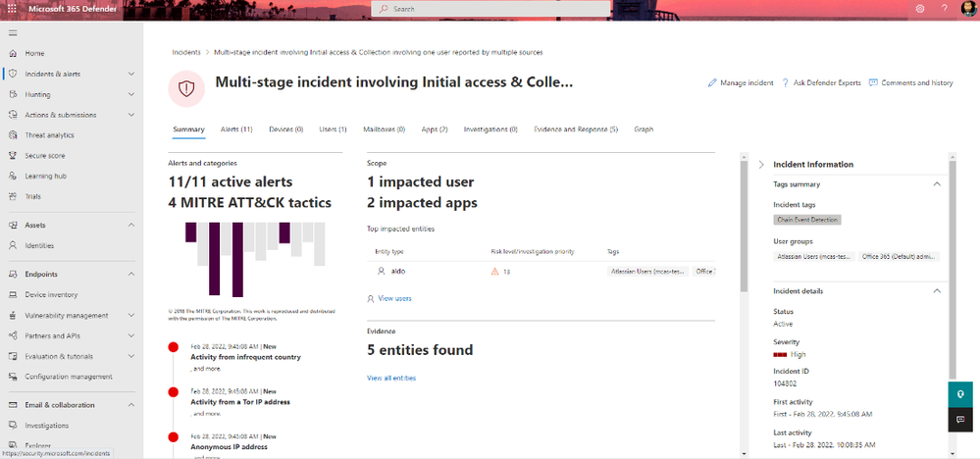Screen dimensions: 980x459
Task: Open the Anonymous IP address alert
Action: 229,447
